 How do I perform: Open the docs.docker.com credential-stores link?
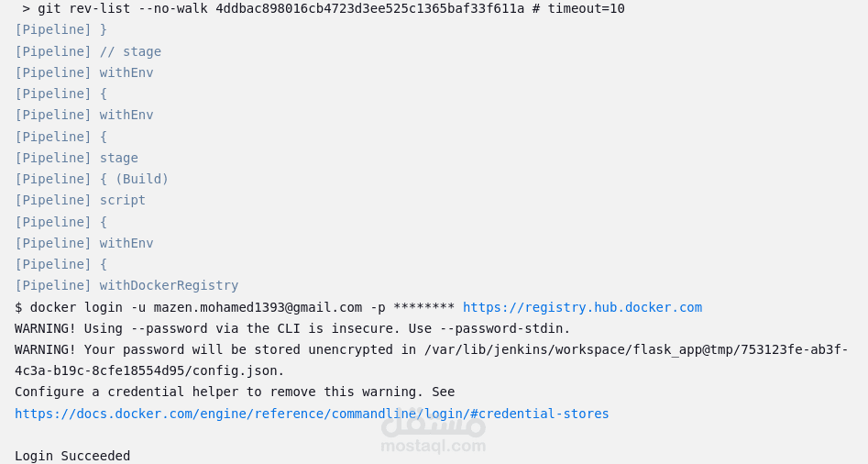[x=312, y=414]
